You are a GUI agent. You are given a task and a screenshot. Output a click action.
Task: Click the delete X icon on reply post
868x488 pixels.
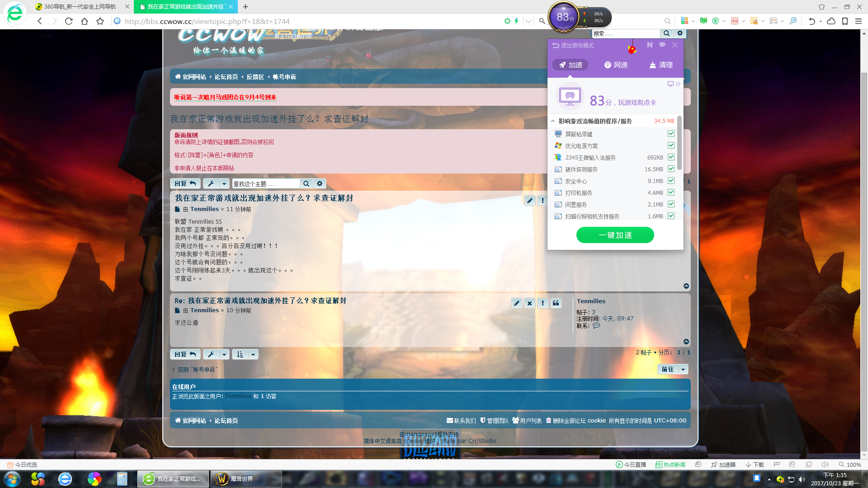tap(530, 303)
